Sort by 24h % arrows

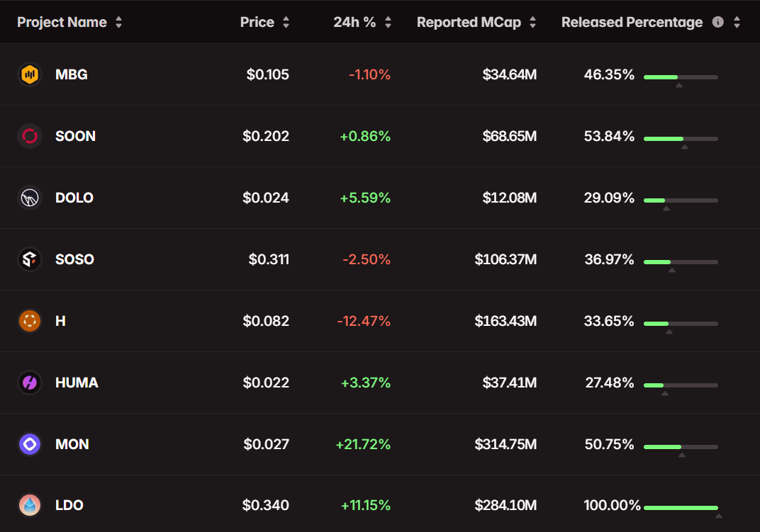click(x=388, y=22)
